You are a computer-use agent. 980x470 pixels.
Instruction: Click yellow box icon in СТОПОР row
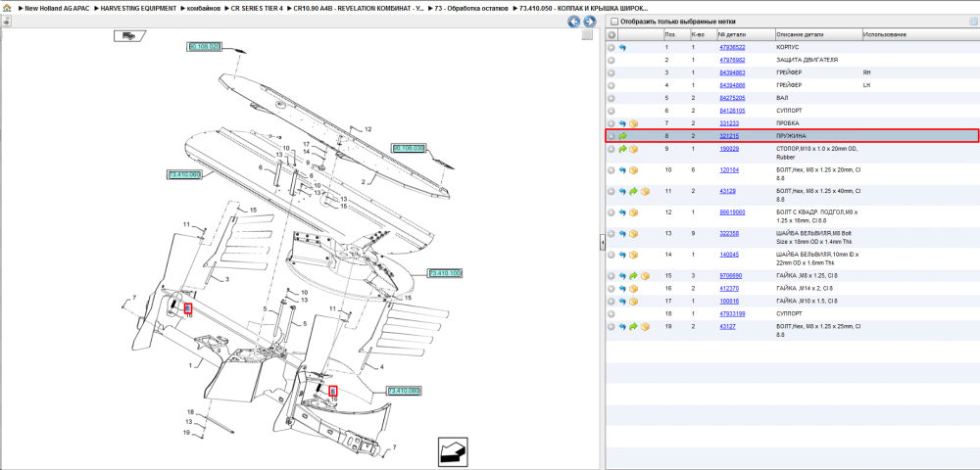[634, 149]
